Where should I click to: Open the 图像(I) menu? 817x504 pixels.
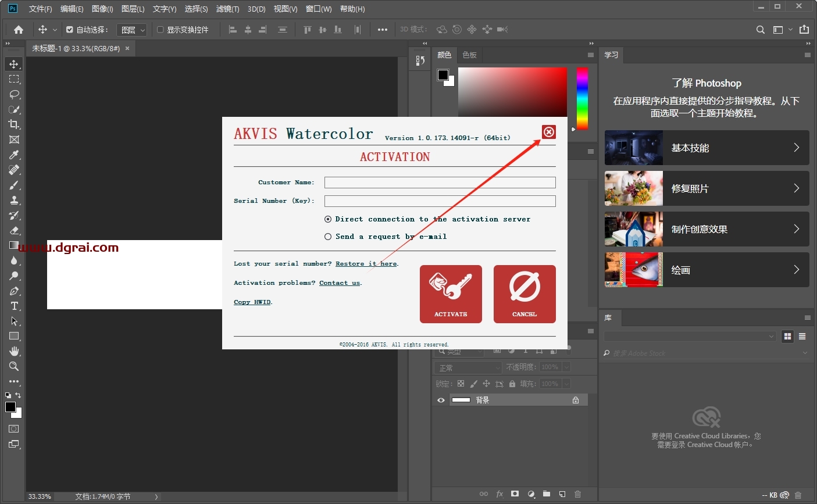click(x=102, y=9)
